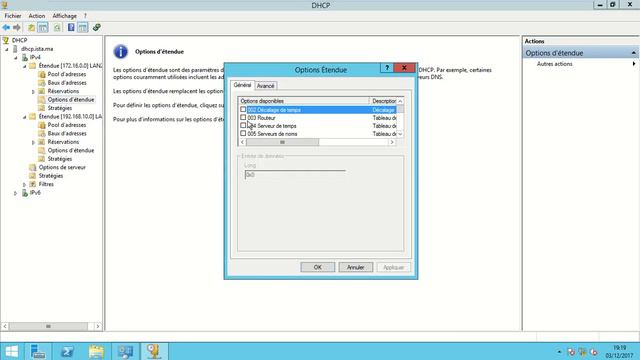Click the question mark help button in dialog
The height and width of the screenshot is (360, 640).
387,68
